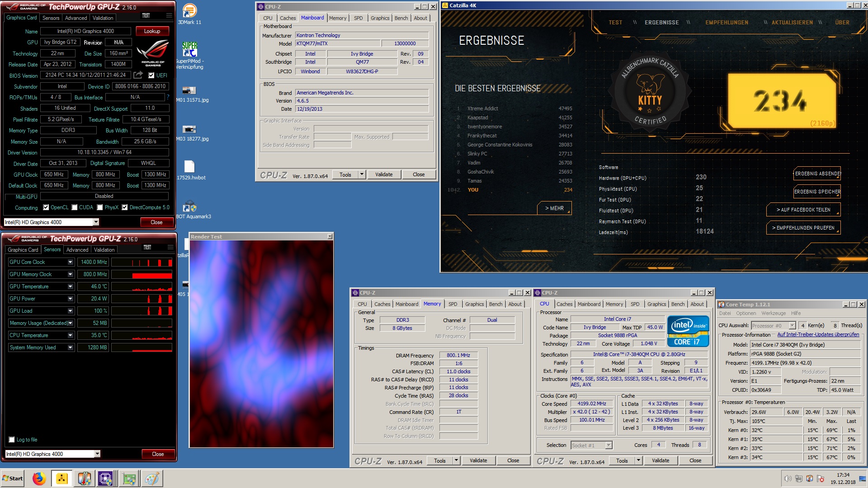Viewport: 868px width, 488px height.
Task: Click the Start button
Action: (13, 479)
